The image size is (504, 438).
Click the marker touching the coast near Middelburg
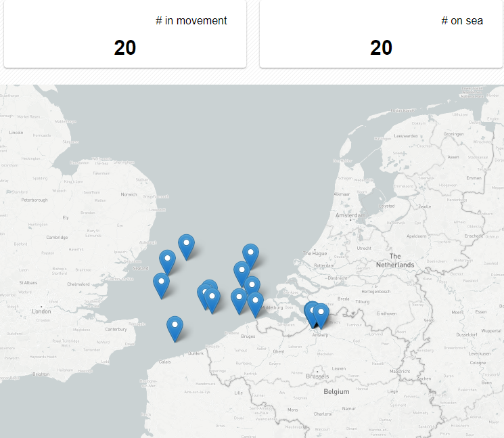coord(255,303)
